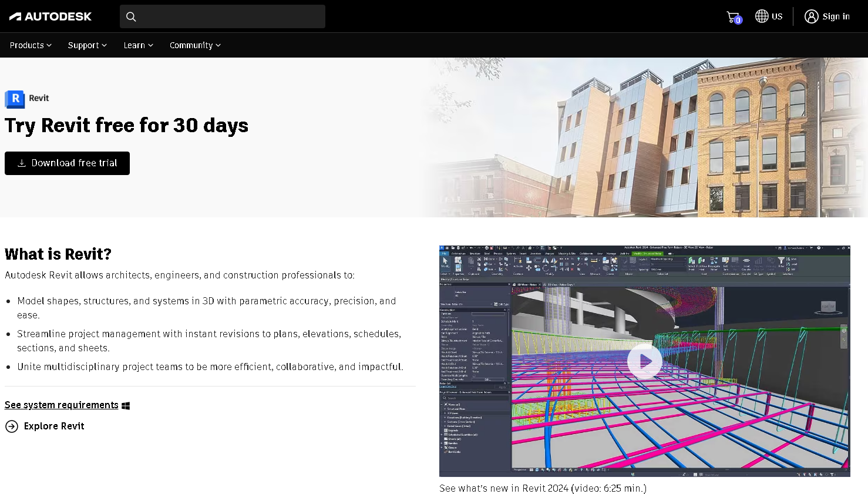The width and height of the screenshot is (868, 494).
Task: Click the bullet about Model shapes, structures, and systems
Action: [x=207, y=308]
